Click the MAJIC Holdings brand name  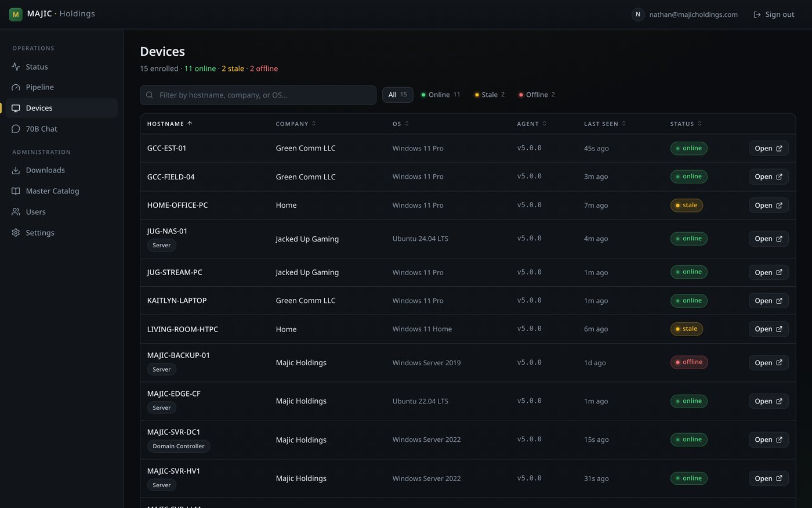click(x=61, y=14)
